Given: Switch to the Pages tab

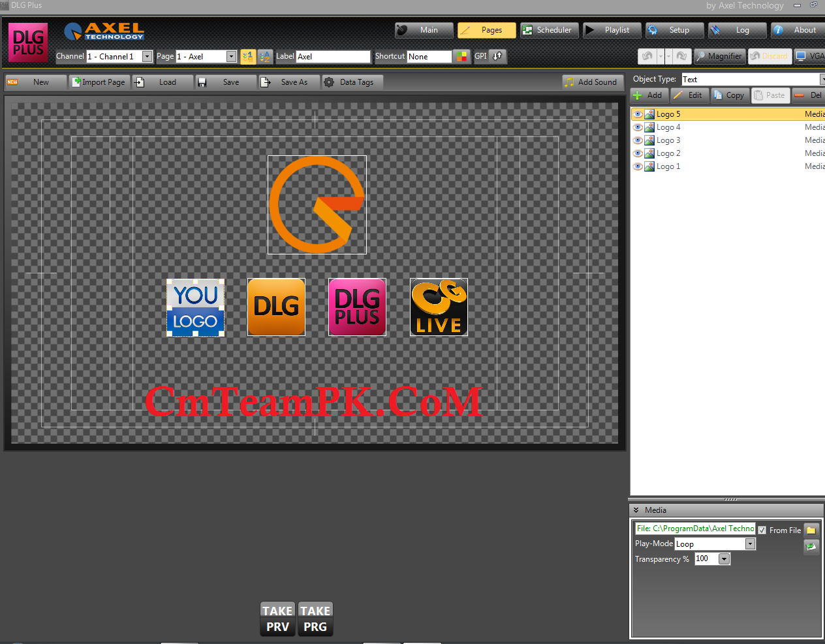Looking at the screenshot, I should point(487,30).
